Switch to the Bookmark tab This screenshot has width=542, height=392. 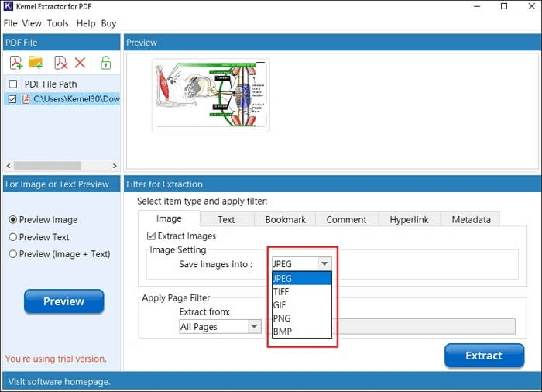[x=285, y=220]
